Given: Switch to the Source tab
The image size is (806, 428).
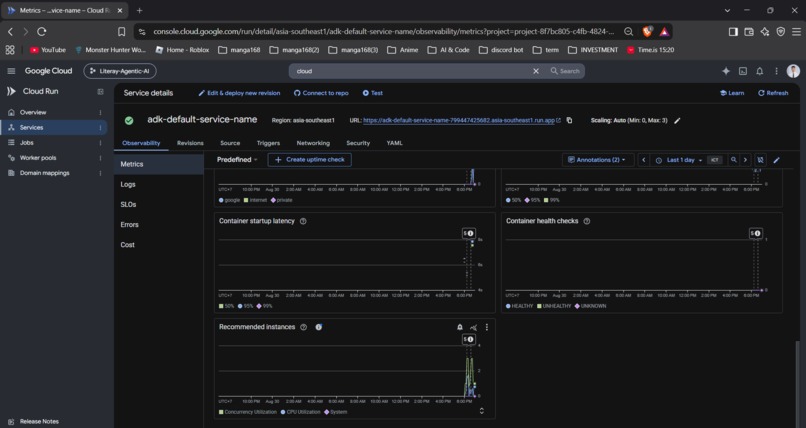Looking at the screenshot, I should [x=230, y=143].
